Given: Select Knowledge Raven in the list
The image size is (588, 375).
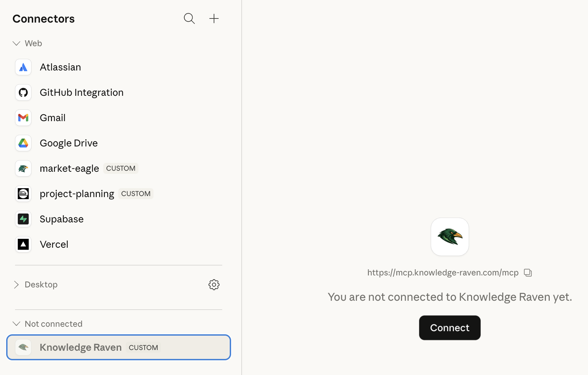Looking at the screenshot, I should tap(81, 347).
